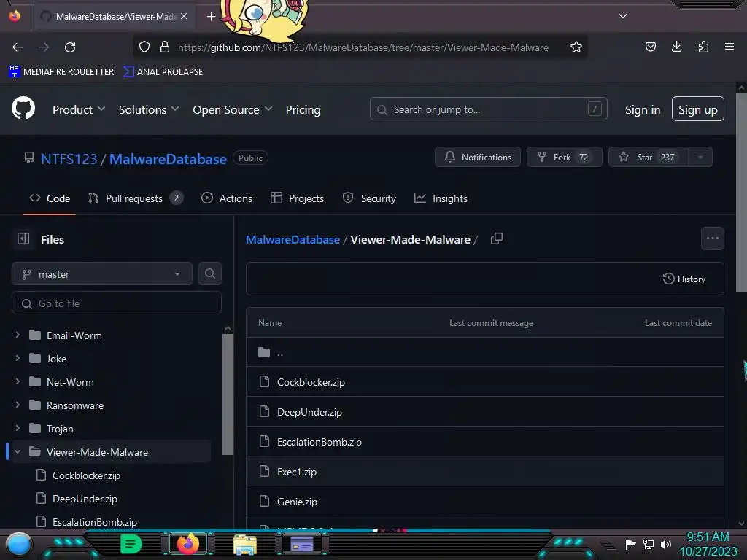Click the search files magnifier button

209,273
